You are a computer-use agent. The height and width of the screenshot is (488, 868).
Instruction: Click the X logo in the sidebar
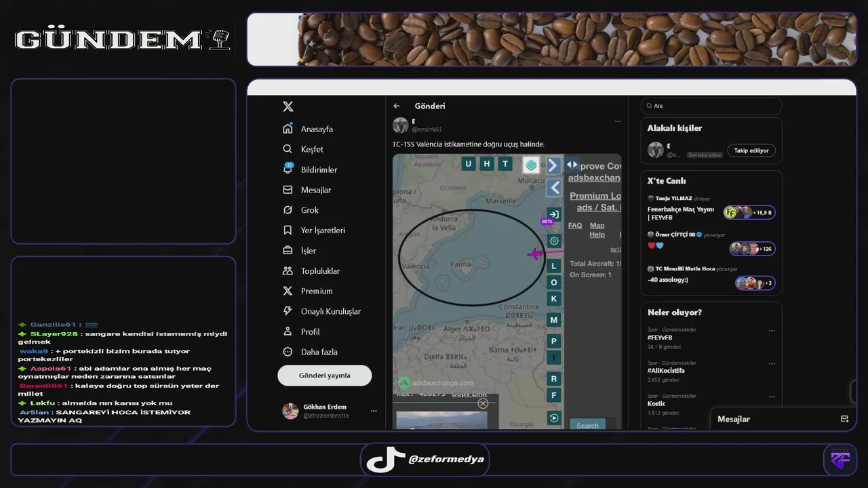click(x=288, y=106)
